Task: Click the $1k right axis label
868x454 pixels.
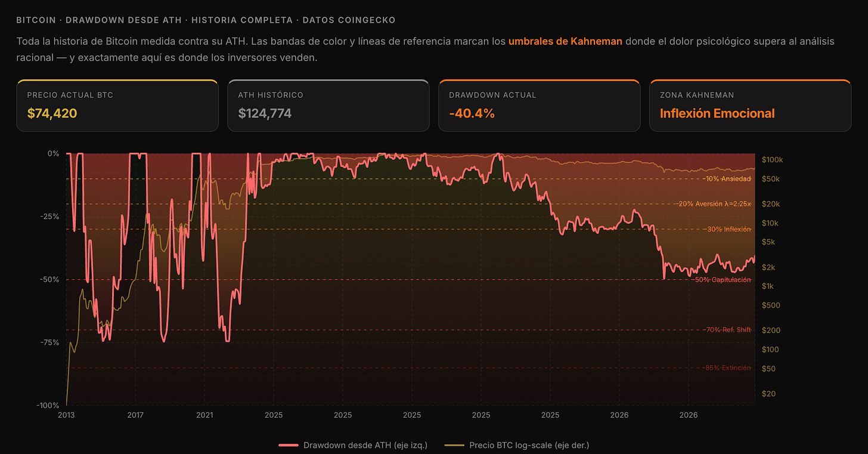Action: pos(769,286)
